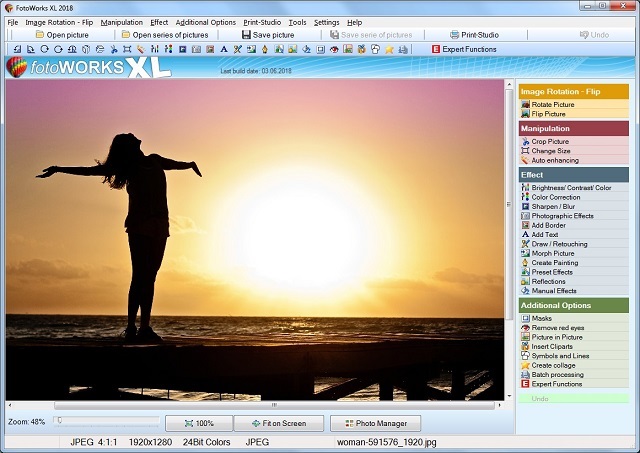Click the scroll-down arrow beside the image
Image resolution: width=640 pixels, height=453 pixels.
tap(509, 396)
